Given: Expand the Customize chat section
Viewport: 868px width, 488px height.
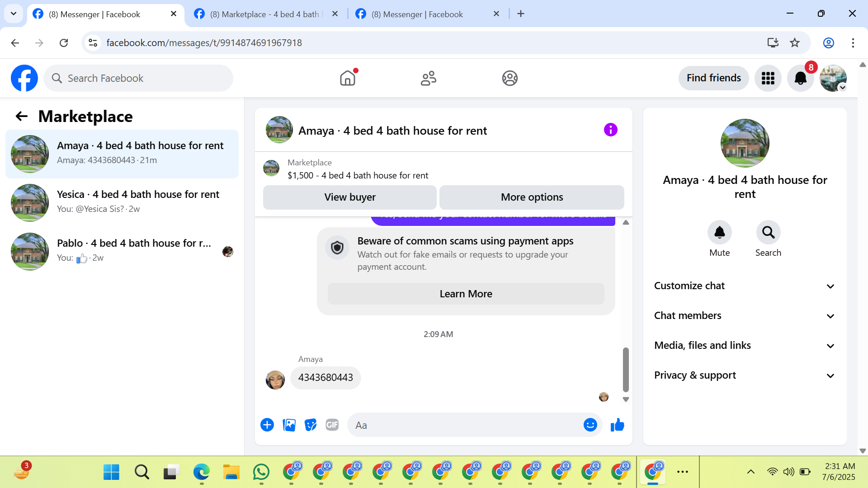Looking at the screenshot, I should pyautogui.click(x=745, y=286).
